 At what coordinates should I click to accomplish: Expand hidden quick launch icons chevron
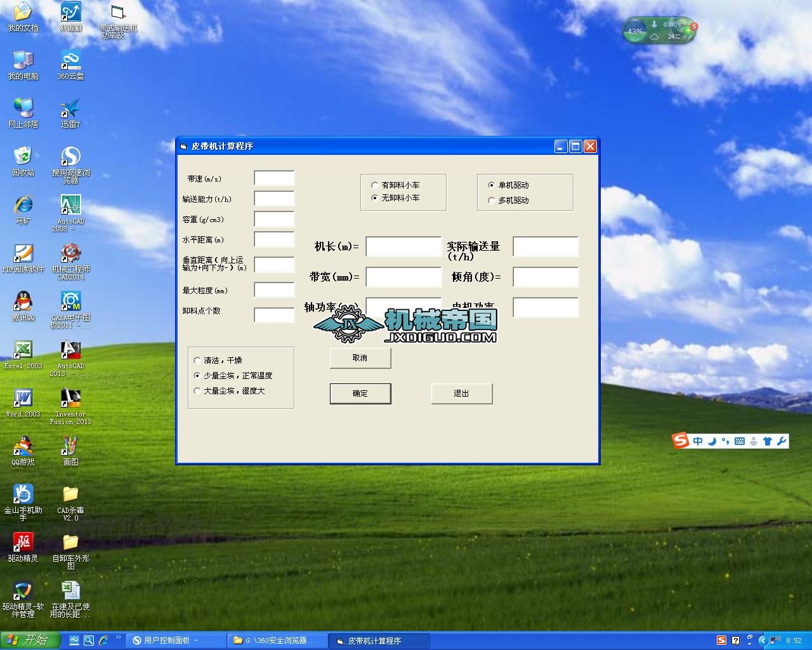pos(118,638)
